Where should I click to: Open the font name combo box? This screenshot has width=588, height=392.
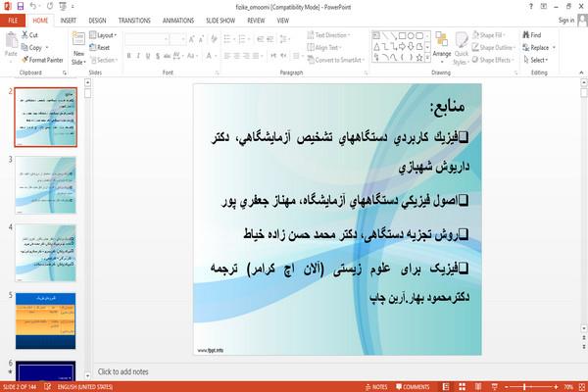[x=146, y=38]
